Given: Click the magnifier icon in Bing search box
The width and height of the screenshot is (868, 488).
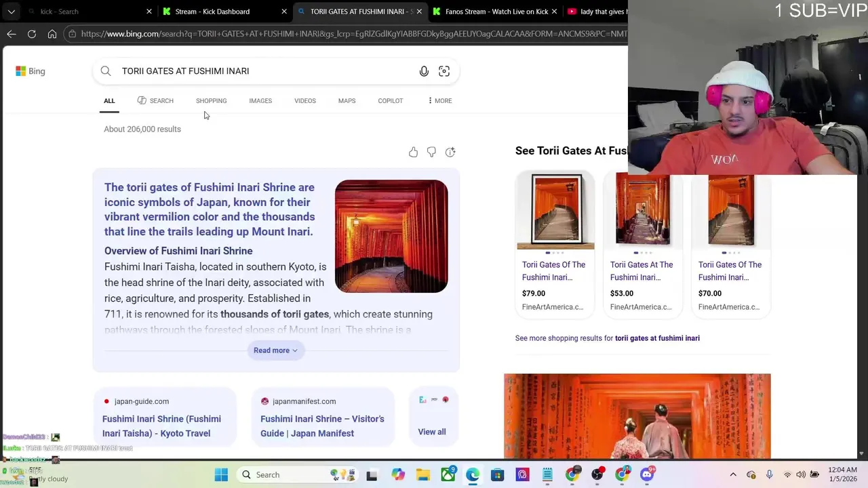Looking at the screenshot, I should (106, 71).
